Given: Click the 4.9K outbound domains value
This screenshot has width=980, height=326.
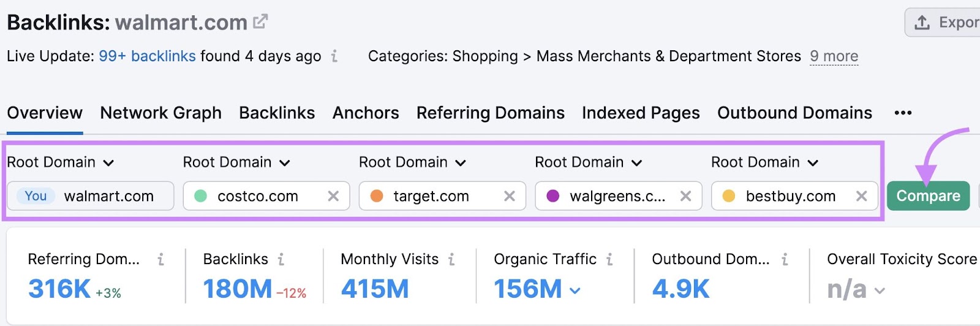Looking at the screenshot, I should 681,289.
